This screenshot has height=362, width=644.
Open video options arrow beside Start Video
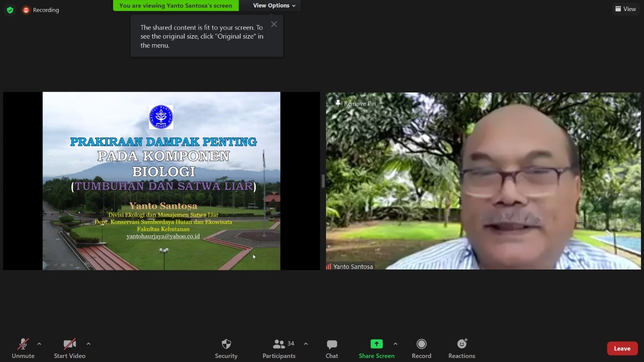pyautogui.click(x=89, y=344)
